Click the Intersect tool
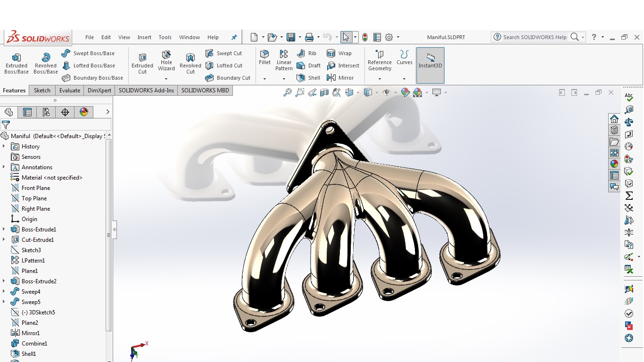This screenshot has width=644, height=362. (343, 66)
